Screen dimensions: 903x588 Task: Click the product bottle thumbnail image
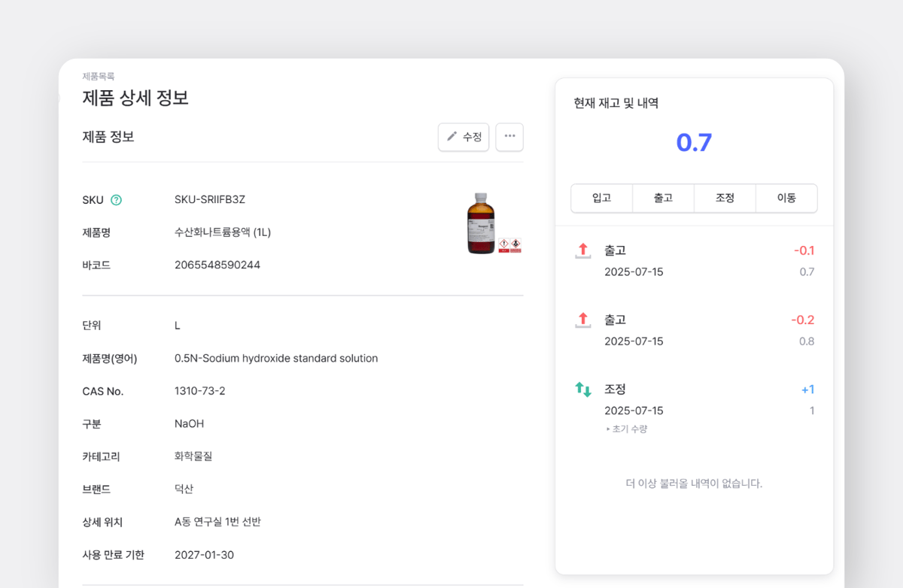click(x=480, y=222)
